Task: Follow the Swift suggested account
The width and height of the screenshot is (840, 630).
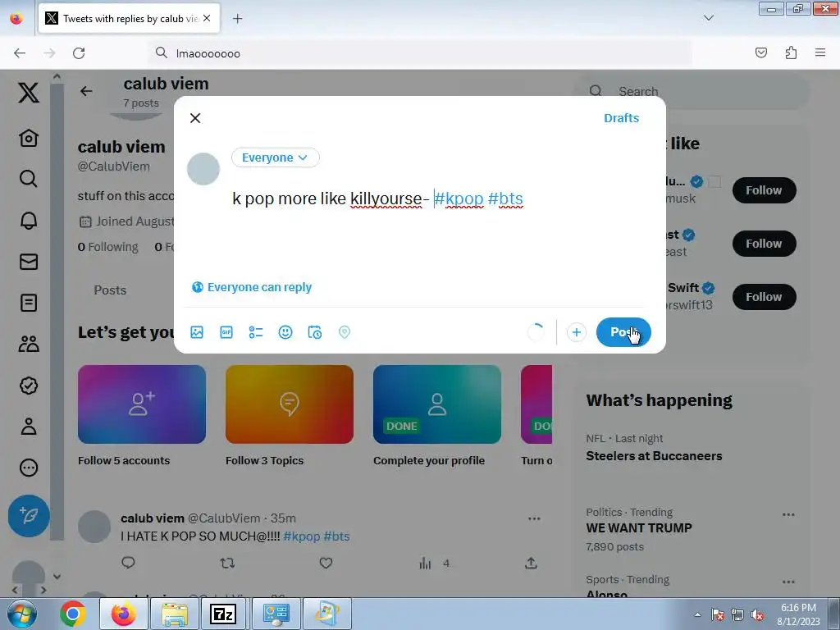Action: point(764,297)
